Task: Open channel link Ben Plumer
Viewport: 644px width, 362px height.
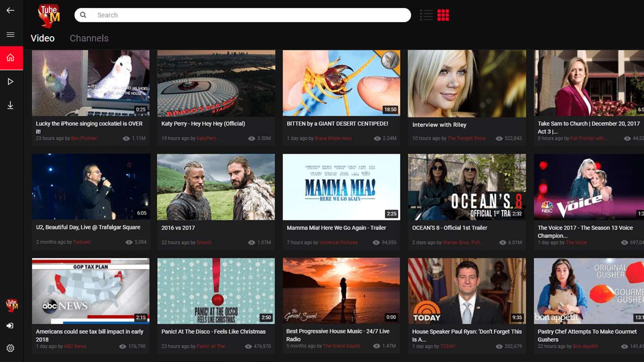Action: click(x=84, y=139)
